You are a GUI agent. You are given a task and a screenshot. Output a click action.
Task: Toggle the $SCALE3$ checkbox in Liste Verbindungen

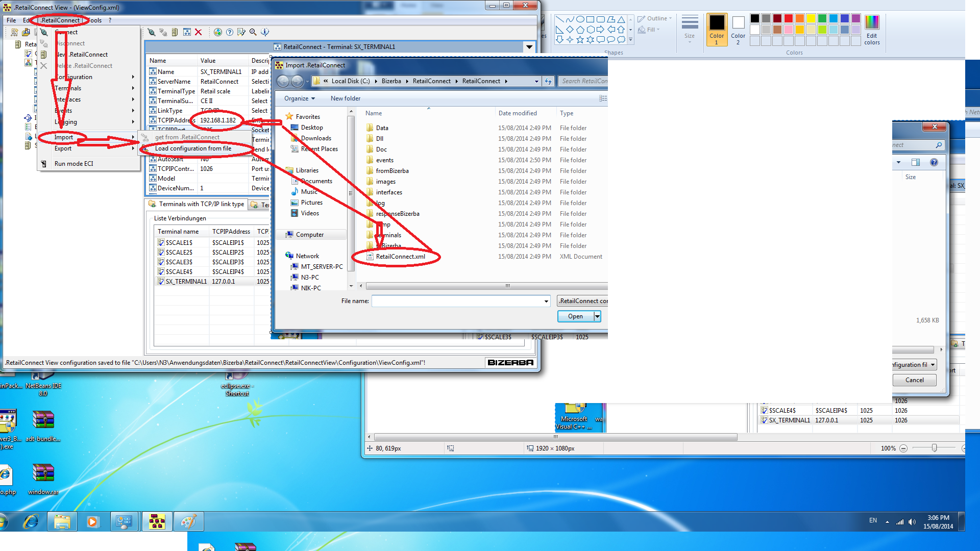tap(161, 262)
